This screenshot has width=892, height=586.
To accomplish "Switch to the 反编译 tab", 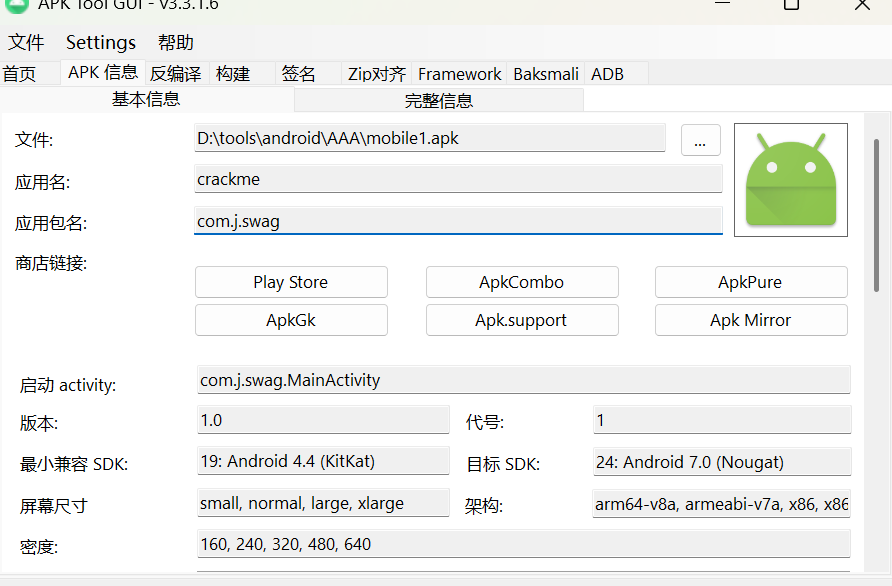I will pyautogui.click(x=175, y=74).
